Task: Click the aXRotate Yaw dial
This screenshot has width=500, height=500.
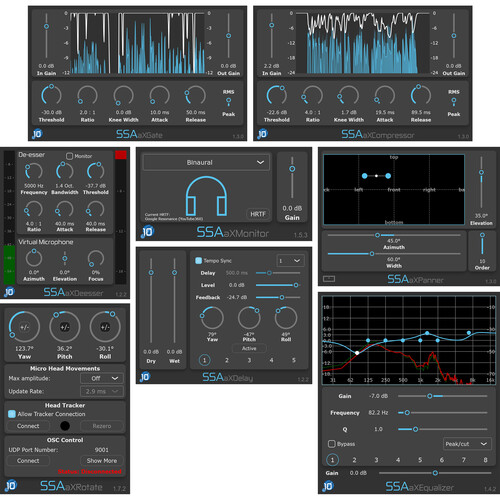Action: coord(24,327)
